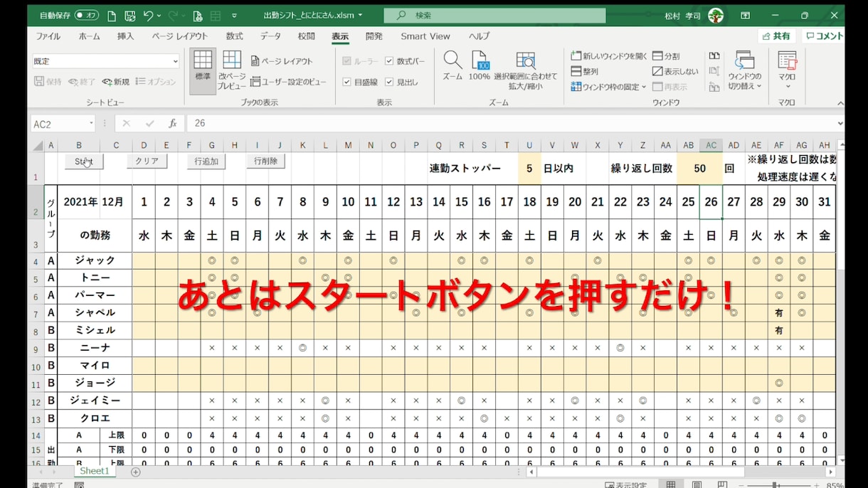Click the horizontal scrollbar
This screenshot has height=488, width=868.
640,472
